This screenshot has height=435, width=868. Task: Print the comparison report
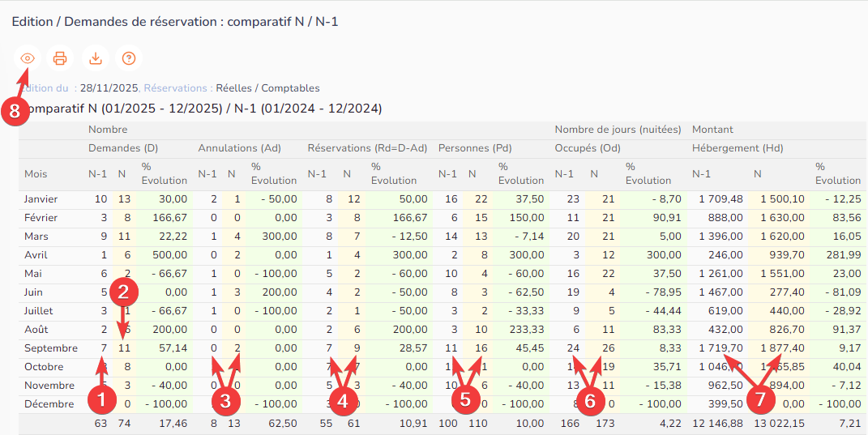tap(60, 58)
